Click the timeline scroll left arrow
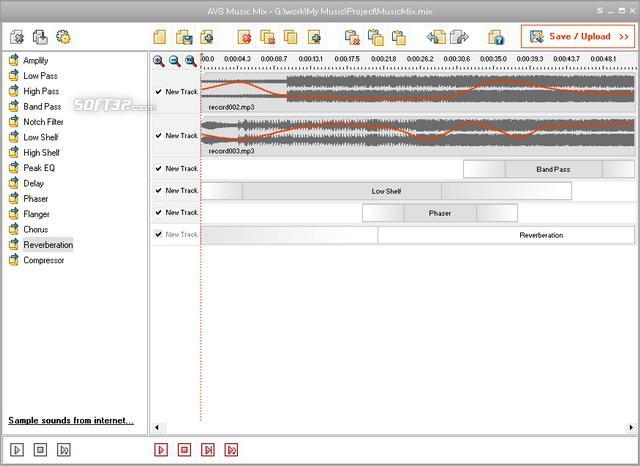 157,427
